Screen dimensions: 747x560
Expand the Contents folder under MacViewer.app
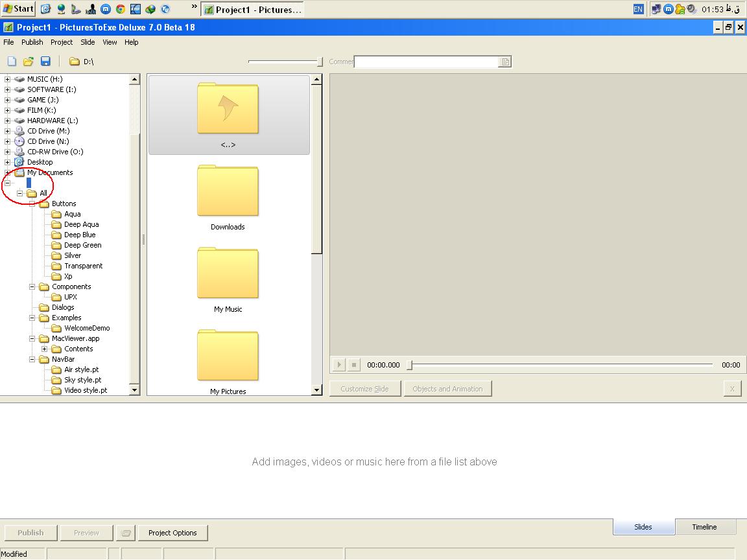(45, 349)
